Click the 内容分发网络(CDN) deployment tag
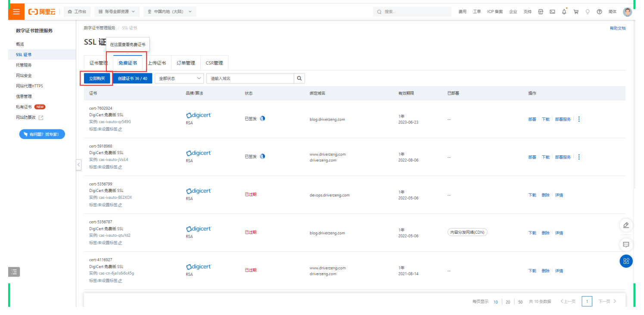The width and height of the screenshot is (644, 315). point(467,232)
